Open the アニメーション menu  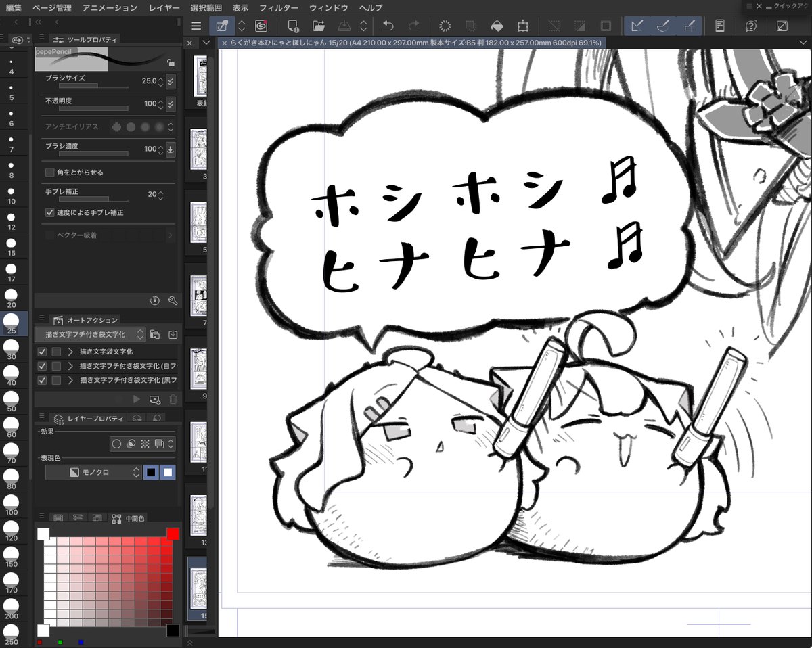click(110, 7)
